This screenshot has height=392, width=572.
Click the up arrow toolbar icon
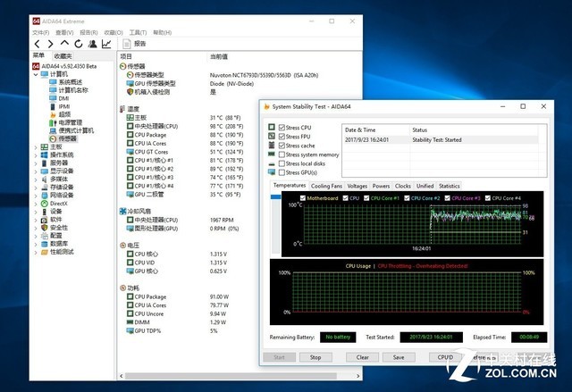click(64, 44)
